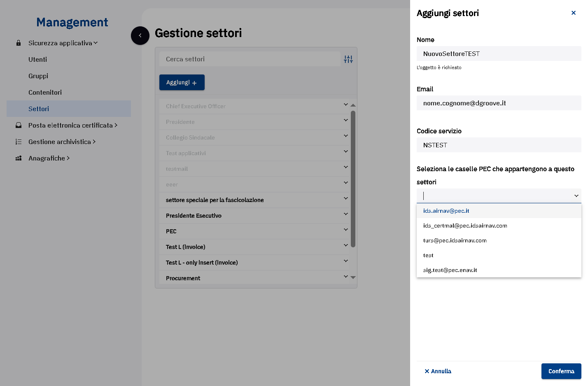Expand Chief Executive Officer row
Image resolution: width=588 pixels, height=386 pixels.
click(x=346, y=105)
